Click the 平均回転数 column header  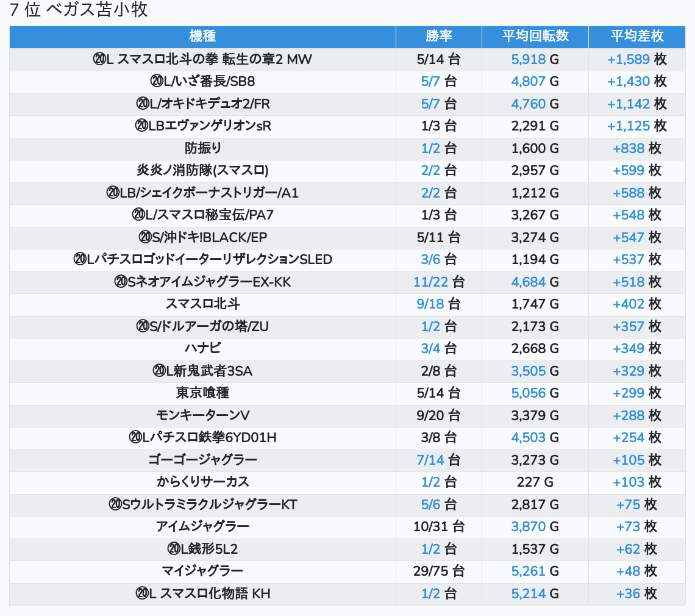(x=535, y=37)
